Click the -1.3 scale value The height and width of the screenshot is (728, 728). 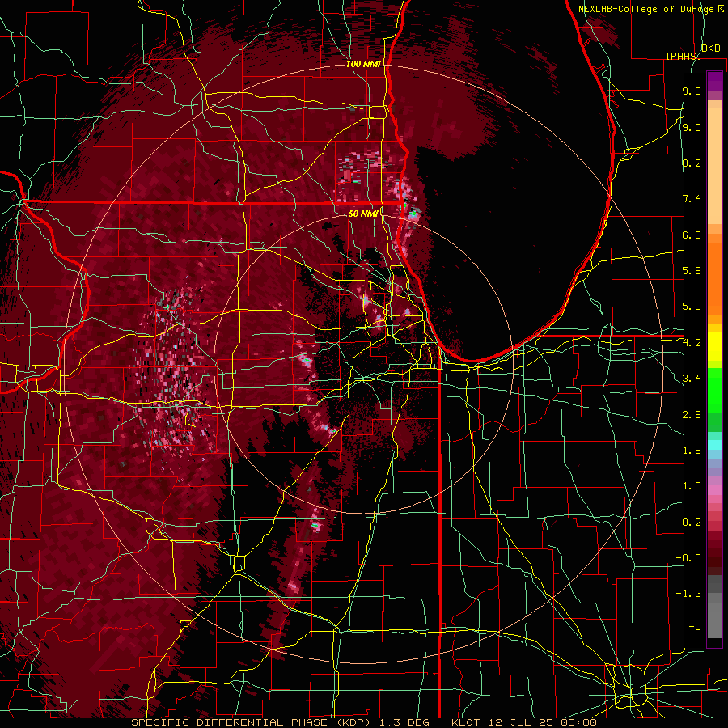688,594
